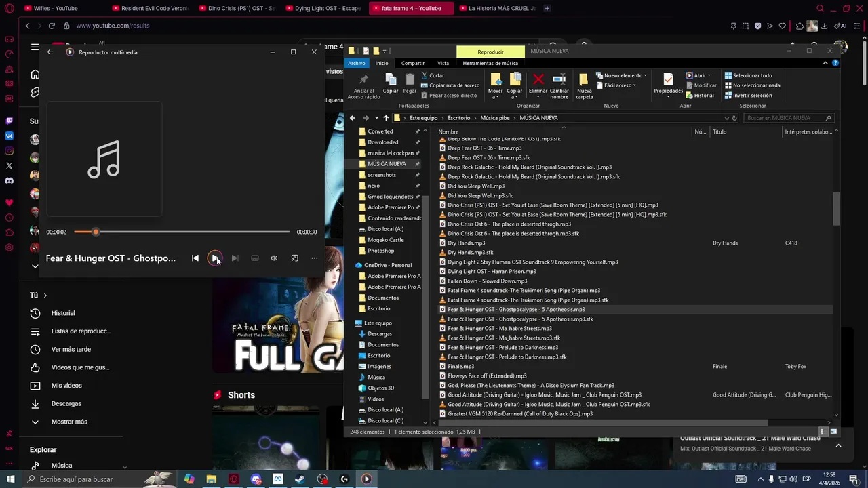This screenshot has height=488, width=868.
Task: Skip to previous track in media player
Action: point(195,258)
